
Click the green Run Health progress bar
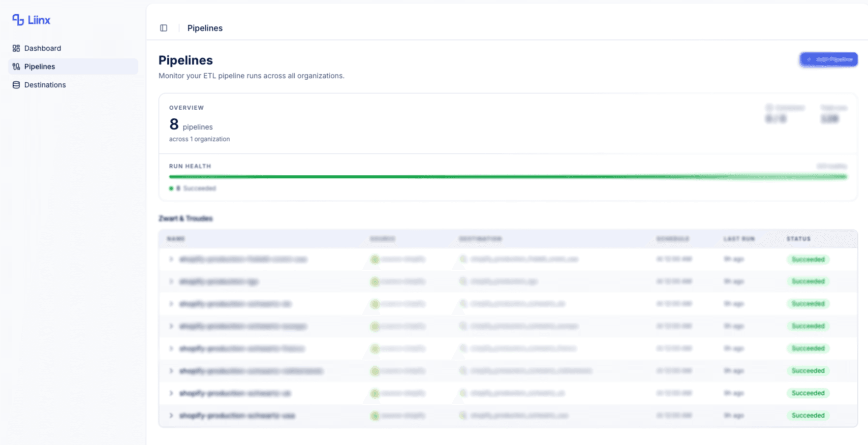click(x=508, y=177)
